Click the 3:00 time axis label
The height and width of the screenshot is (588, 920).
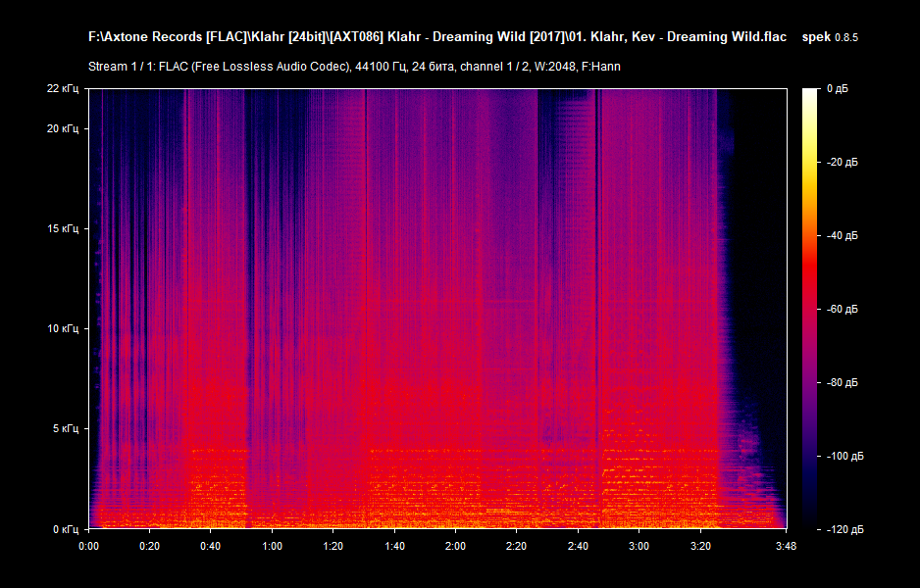click(x=639, y=547)
